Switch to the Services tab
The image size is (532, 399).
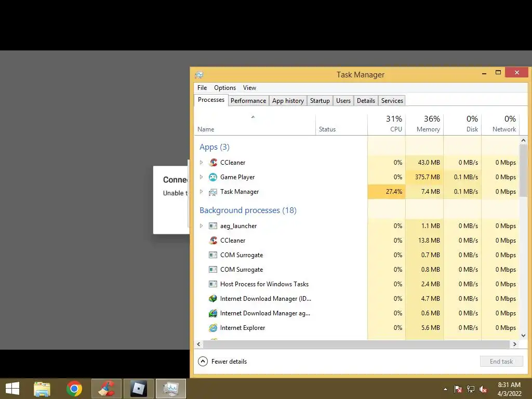[x=392, y=101]
